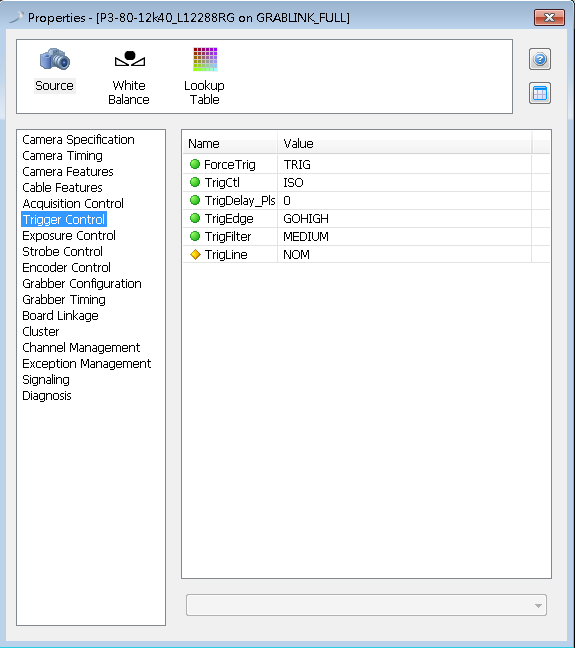Click the 0 value of TrigDelay_Pls

(x=287, y=200)
